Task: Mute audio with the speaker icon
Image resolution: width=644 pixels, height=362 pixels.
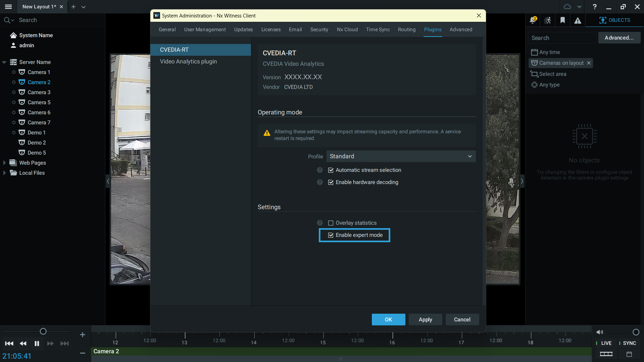Action: (x=599, y=332)
